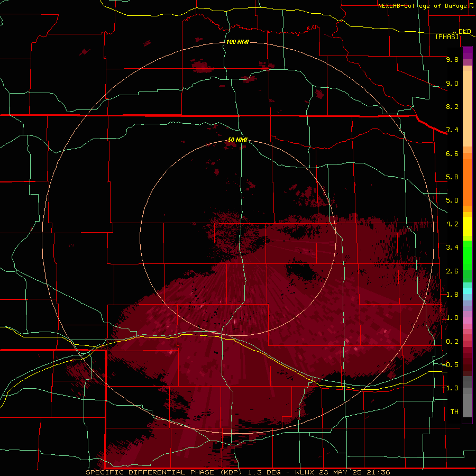The image size is (476, 476).
Task: Click the gray swatch next to TH label
Action: [x=467, y=405]
